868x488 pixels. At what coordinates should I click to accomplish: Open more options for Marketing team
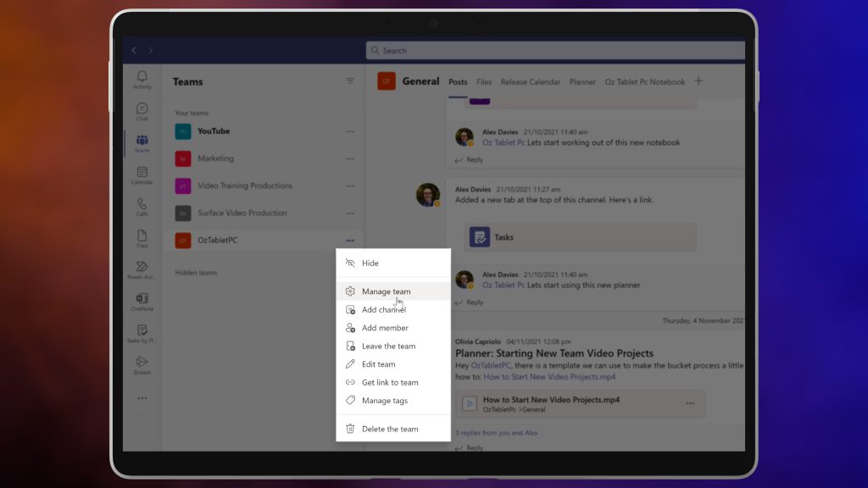(350, 158)
